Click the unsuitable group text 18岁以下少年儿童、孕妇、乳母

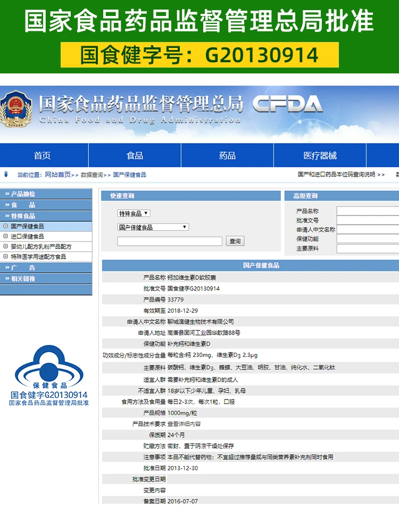pos(206,391)
